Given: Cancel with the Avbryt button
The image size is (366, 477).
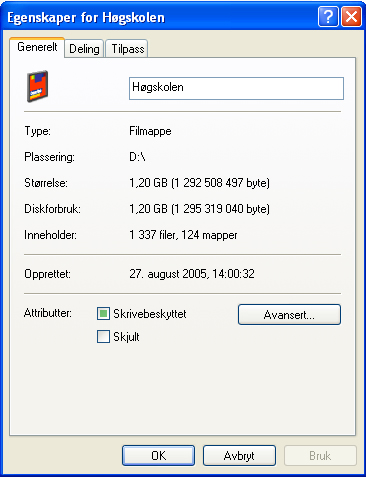Looking at the screenshot, I should (x=239, y=455).
